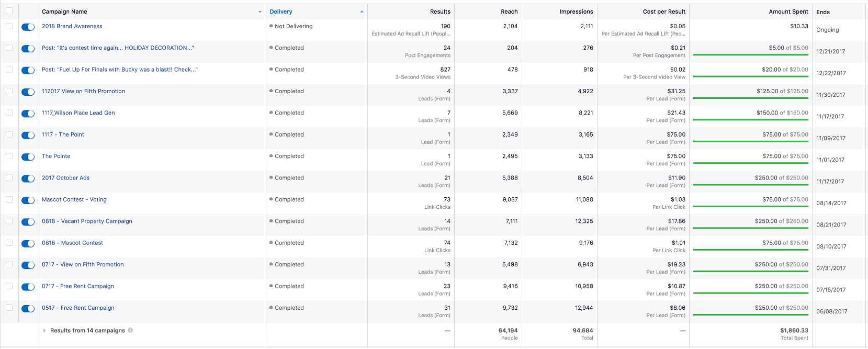Image resolution: width=868 pixels, height=349 pixels.
Task: Turn off the 2018 Brand Awareness campaign switch
Action: point(28,27)
